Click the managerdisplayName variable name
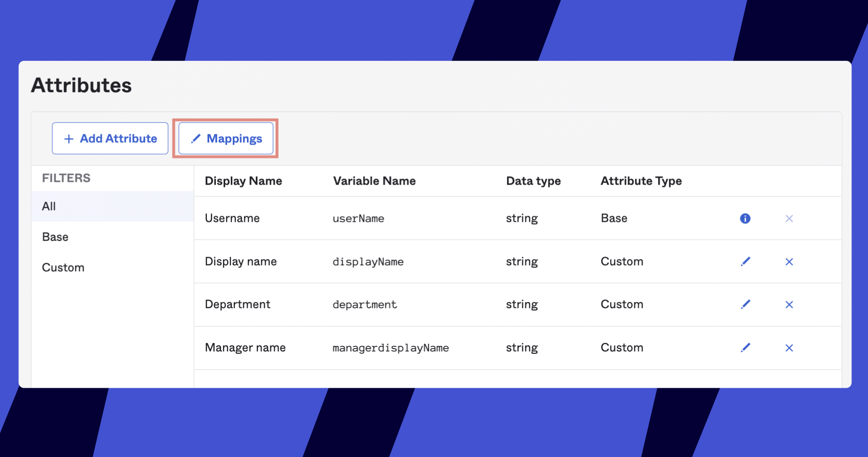This screenshot has height=457, width=868. click(390, 348)
